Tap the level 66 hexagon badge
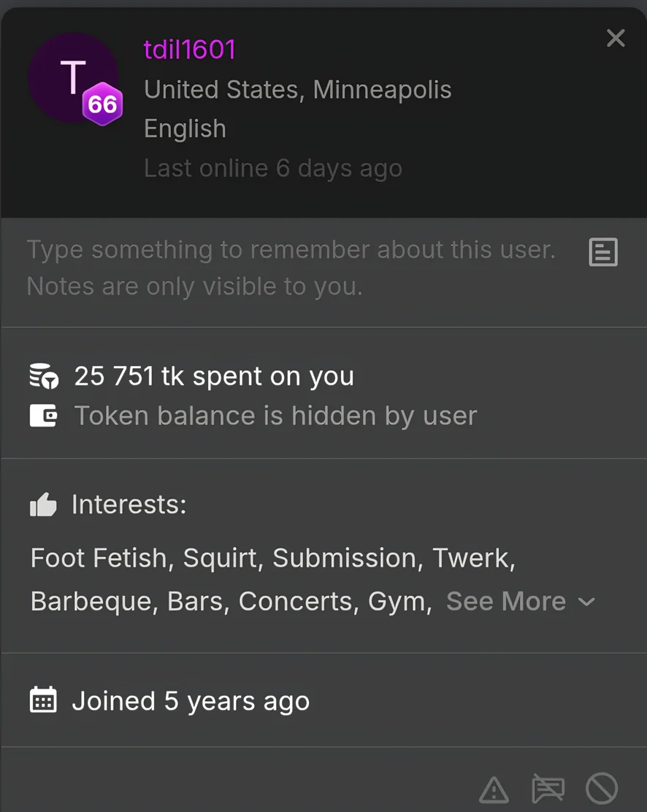 tap(102, 104)
